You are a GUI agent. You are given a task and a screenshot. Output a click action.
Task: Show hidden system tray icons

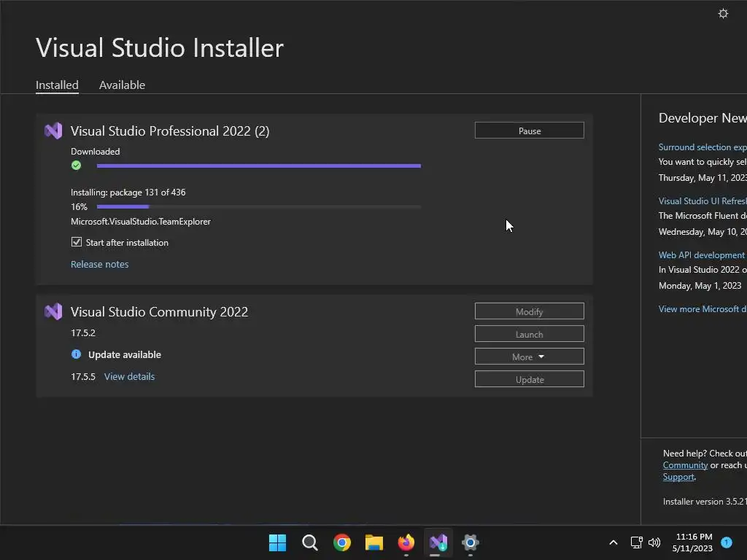point(614,542)
